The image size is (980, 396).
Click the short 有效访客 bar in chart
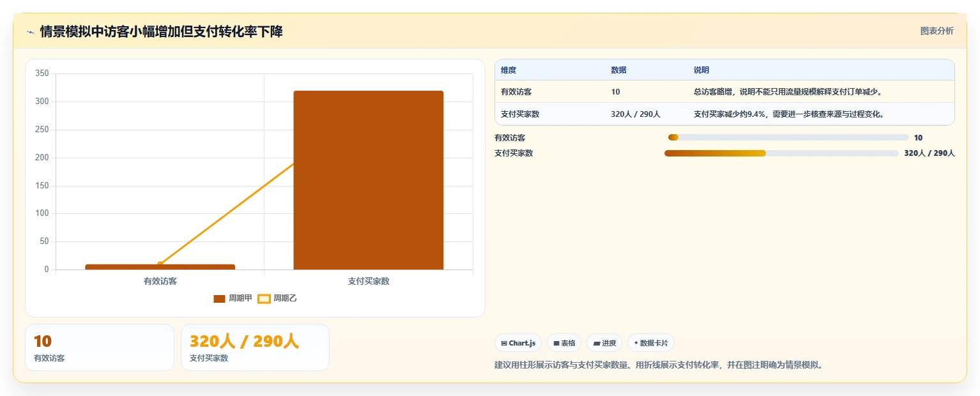pyautogui.click(x=160, y=267)
